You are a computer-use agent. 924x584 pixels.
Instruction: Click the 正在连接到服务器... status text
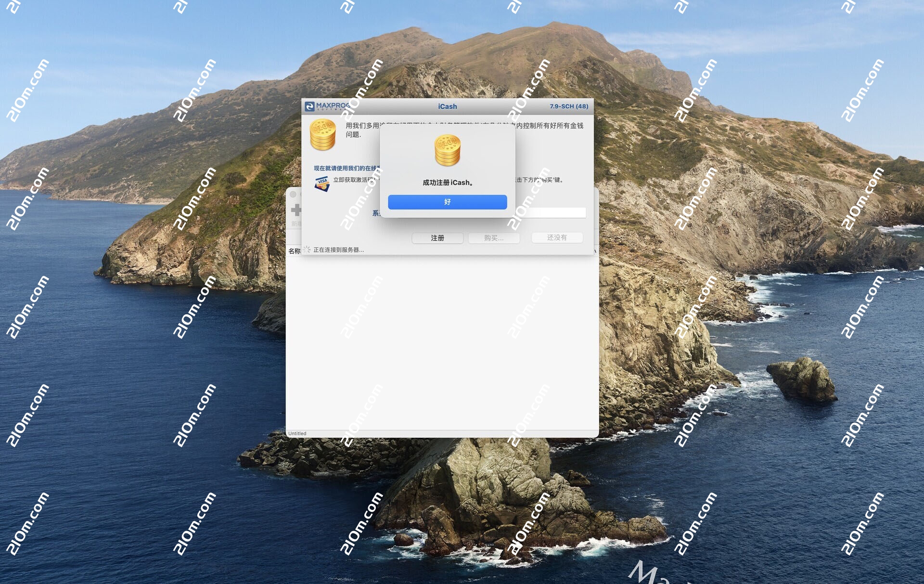(338, 250)
